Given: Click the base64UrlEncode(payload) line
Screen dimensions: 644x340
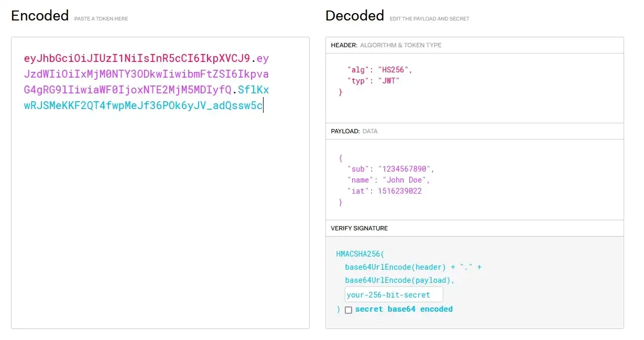Looking at the screenshot, I should point(400,280).
